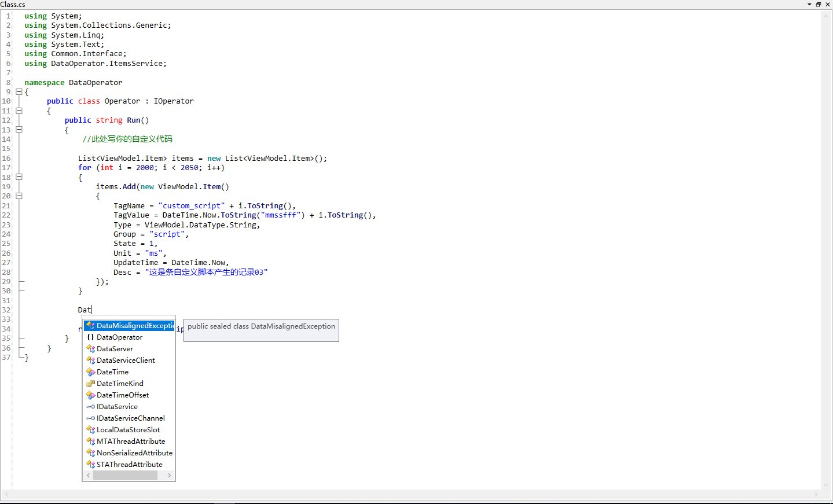The width and height of the screenshot is (833, 504).
Task: Click the DataServer class icon
Action: coord(90,349)
